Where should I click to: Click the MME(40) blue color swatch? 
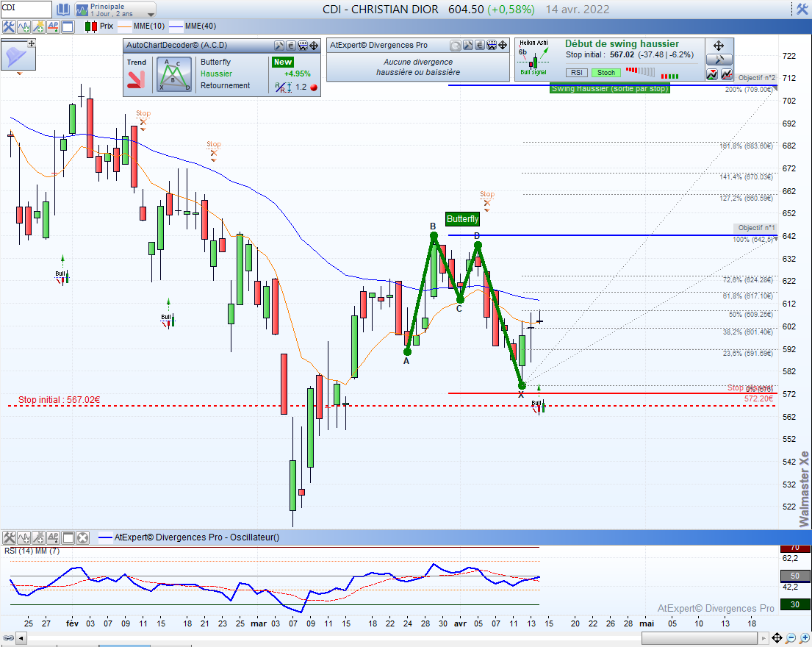click(176, 26)
